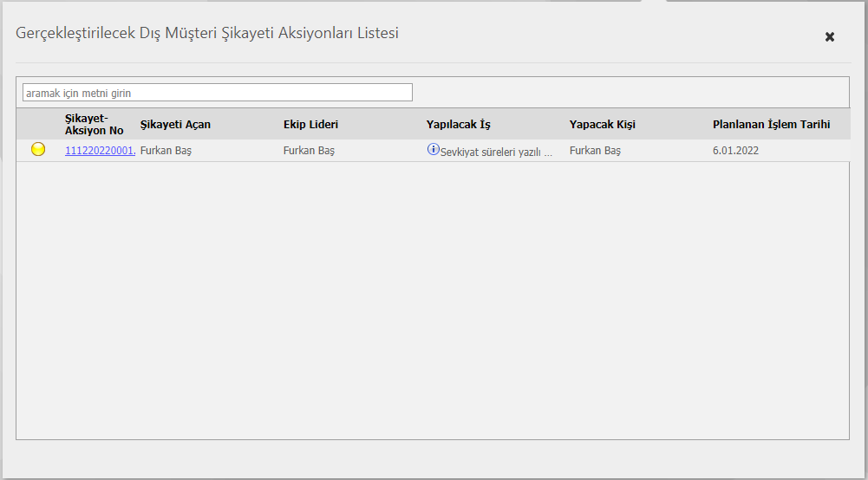The height and width of the screenshot is (480, 868).
Task: Select Furkan Baş under Ekip Lideri
Action: [309, 151]
